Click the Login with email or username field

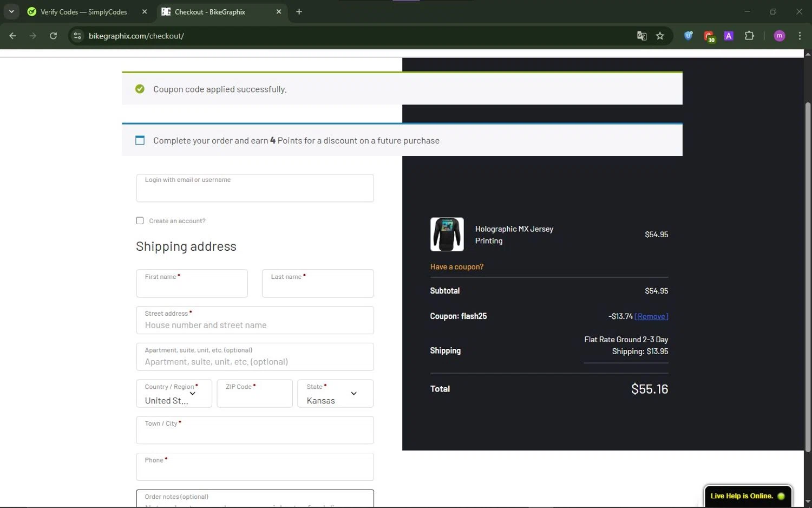pos(255,188)
